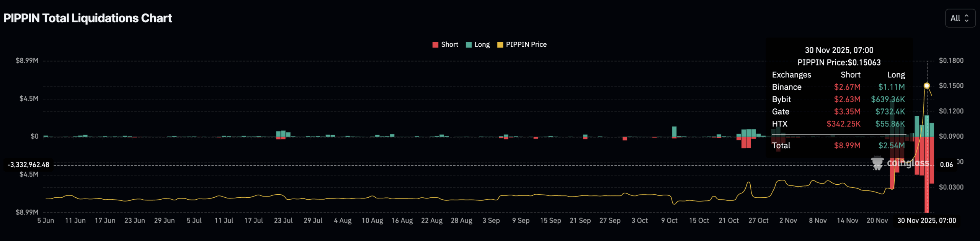This screenshot has width=980, height=241.
Task: Click the PIPPIN Total Liquidations Chart title
Action: (x=88, y=18)
